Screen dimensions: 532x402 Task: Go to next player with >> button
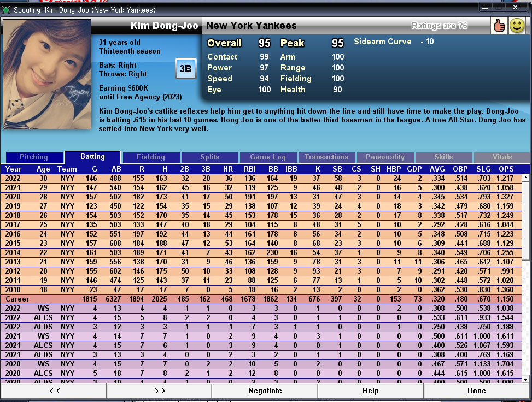pos(160,391)
